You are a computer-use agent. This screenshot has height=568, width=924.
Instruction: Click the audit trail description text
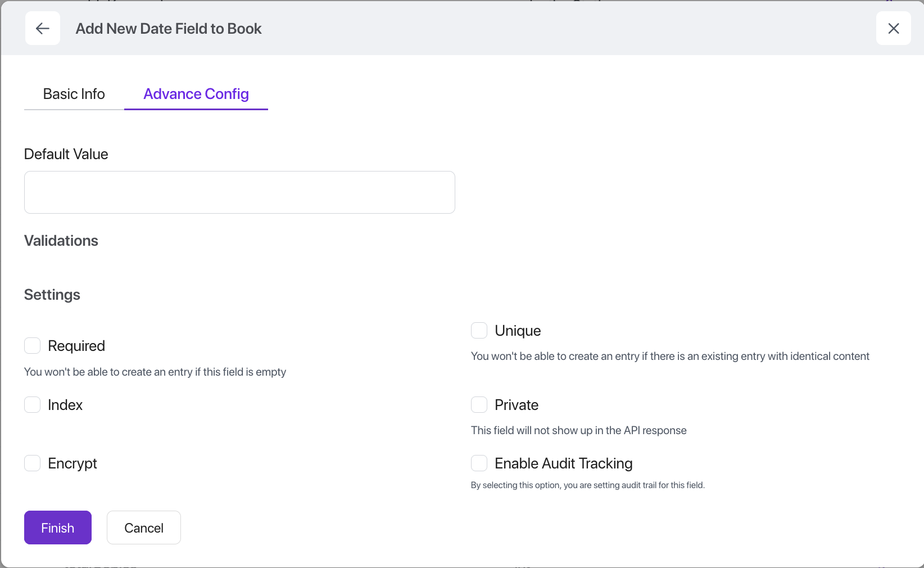point(587,485)
